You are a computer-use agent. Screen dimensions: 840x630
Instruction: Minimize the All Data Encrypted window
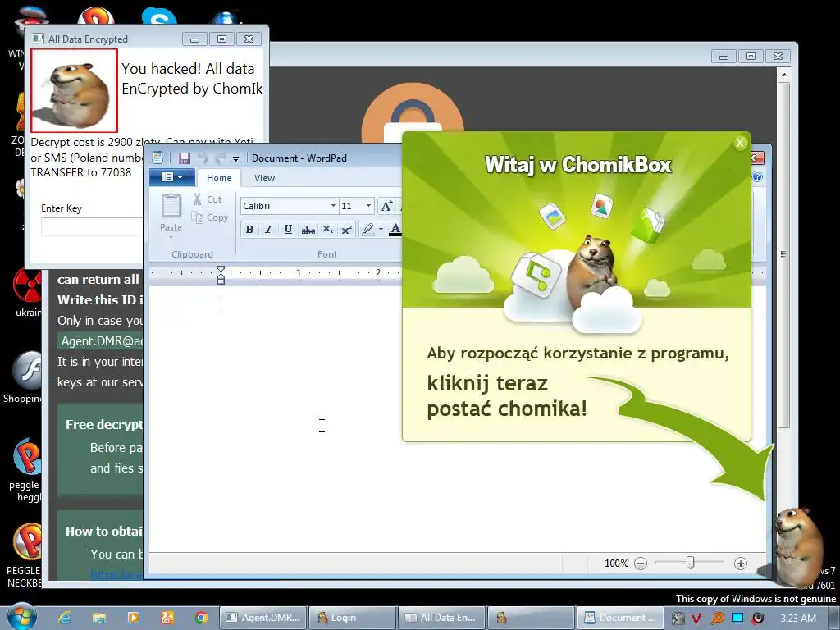coord(194,39)
